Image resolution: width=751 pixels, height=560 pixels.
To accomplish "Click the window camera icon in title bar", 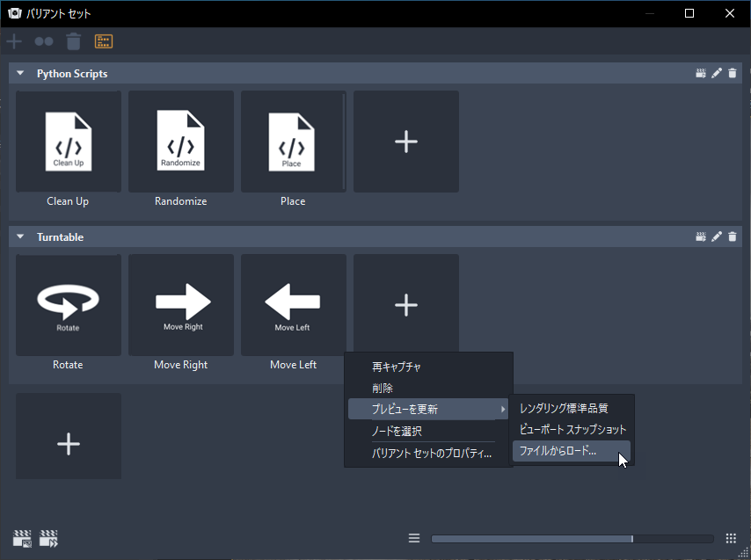I will [x=15, y=13].
